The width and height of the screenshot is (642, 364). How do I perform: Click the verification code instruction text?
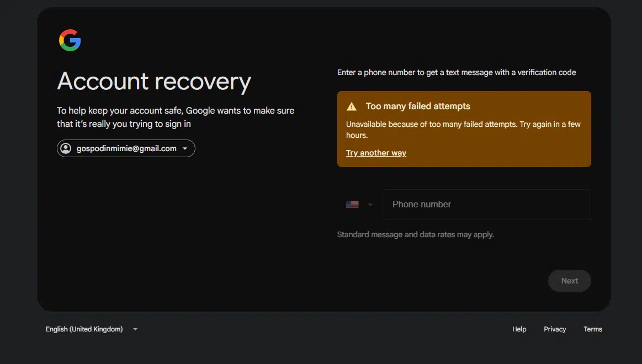457,72
